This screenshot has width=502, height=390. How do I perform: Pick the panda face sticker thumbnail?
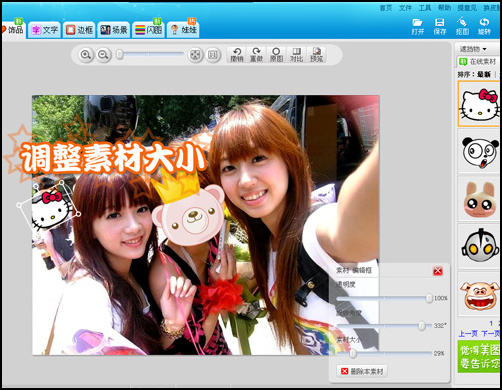[x=479, y=152]
